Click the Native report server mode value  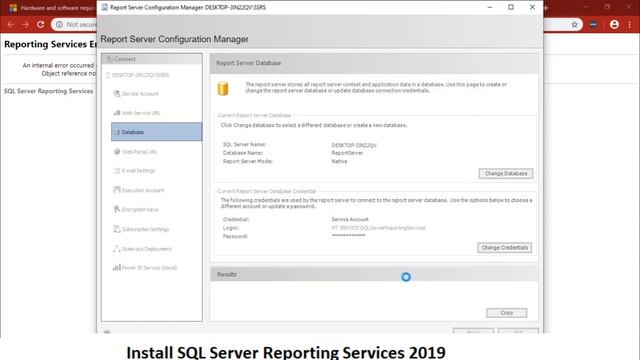coord(339,161)
